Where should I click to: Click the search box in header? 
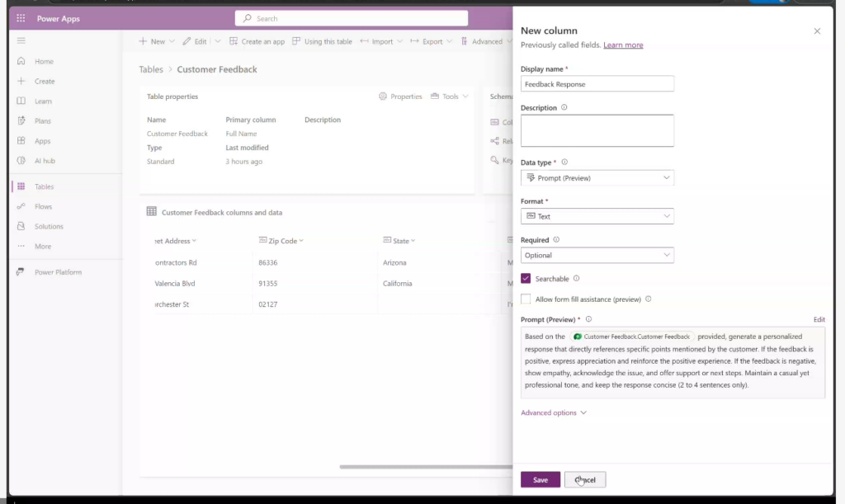point(352,18)
